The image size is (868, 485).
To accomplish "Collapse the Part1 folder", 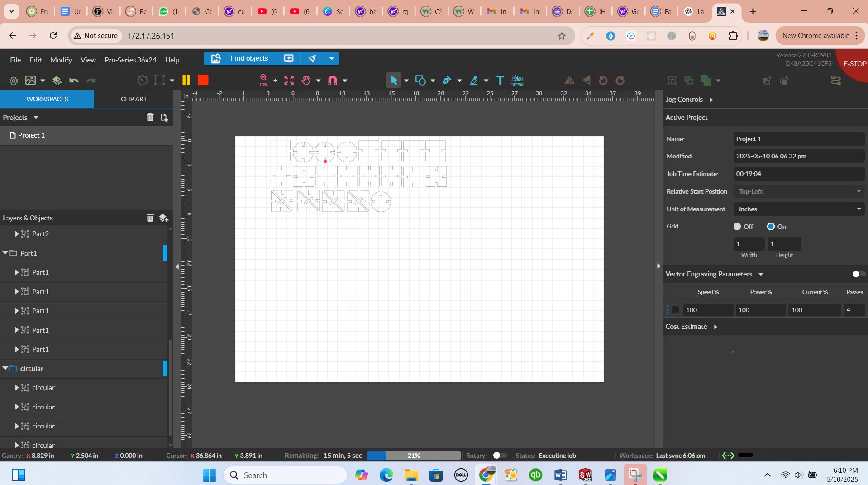I will pos(5,253).
